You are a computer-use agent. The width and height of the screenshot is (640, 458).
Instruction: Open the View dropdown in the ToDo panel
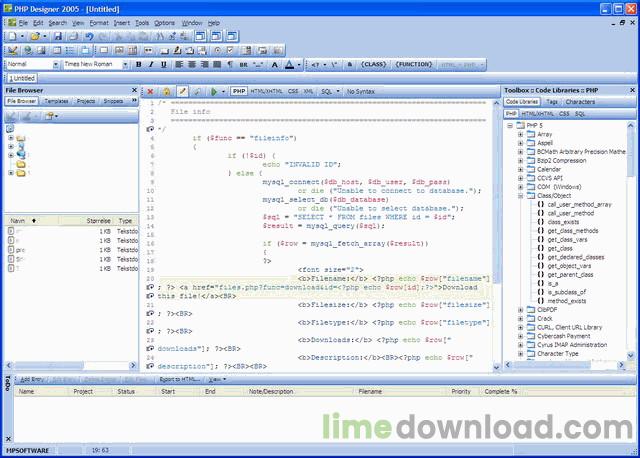[x=217, y=380]
